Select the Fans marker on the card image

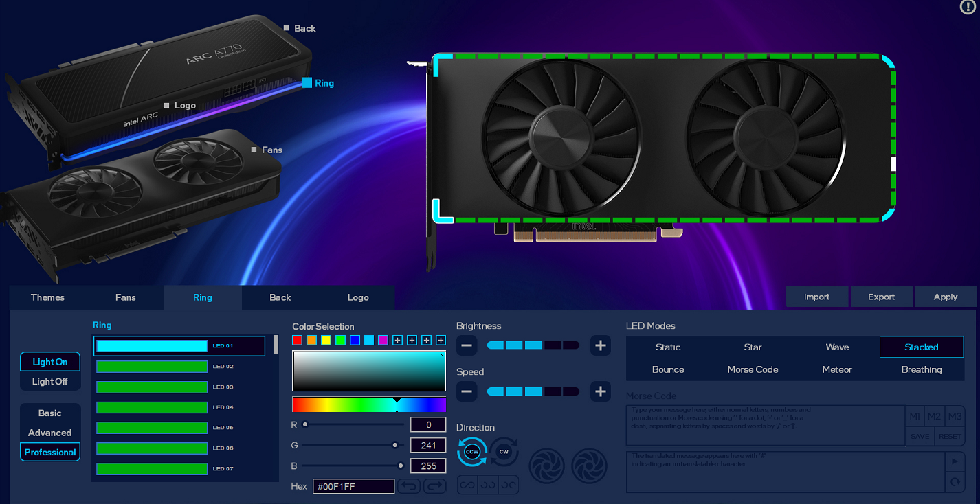point(254,150)
